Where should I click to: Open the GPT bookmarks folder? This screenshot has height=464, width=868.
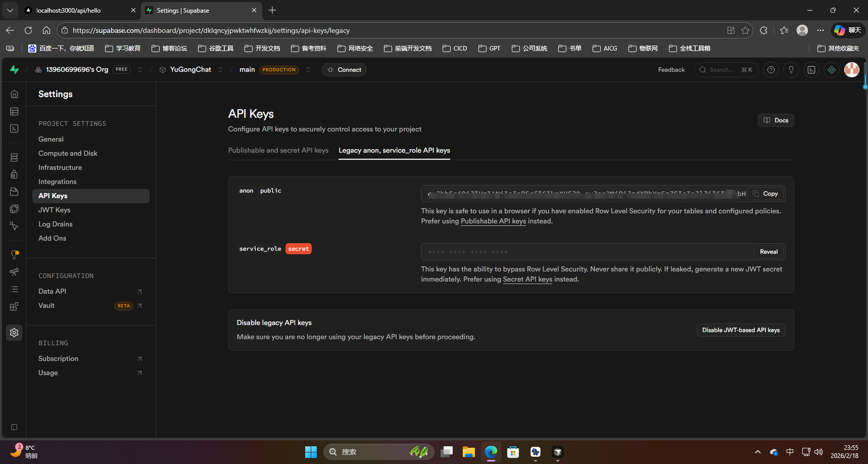[x=489, y=49]
